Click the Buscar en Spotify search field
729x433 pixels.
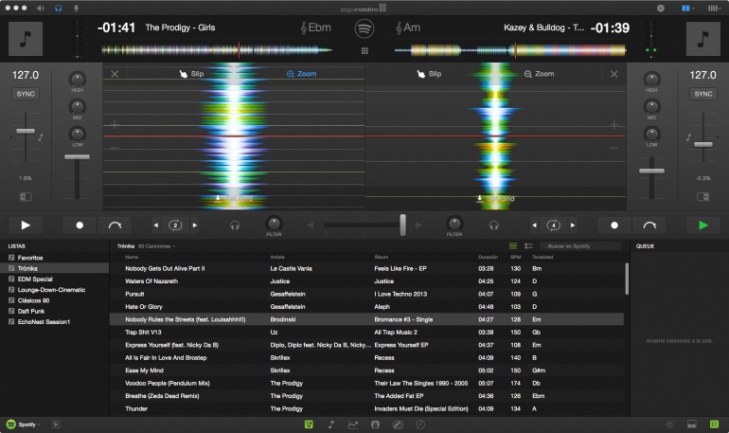click(x=580, y=246)
